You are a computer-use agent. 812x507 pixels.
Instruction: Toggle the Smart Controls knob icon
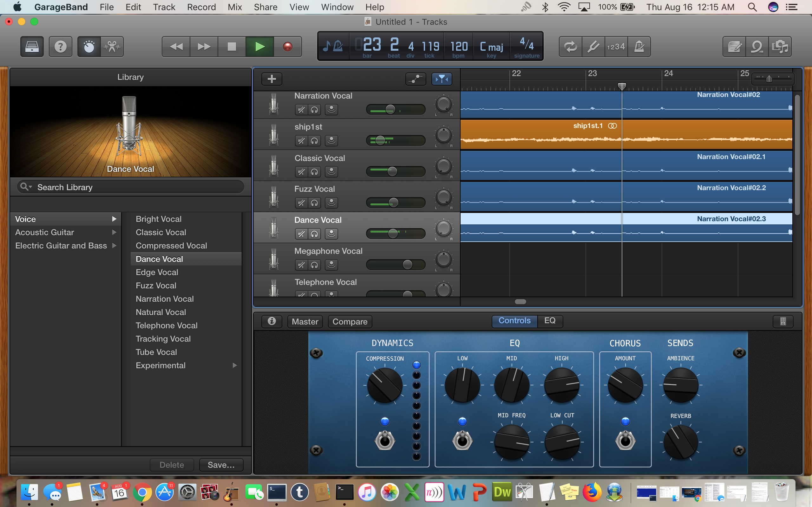click(x=89, y=47)
